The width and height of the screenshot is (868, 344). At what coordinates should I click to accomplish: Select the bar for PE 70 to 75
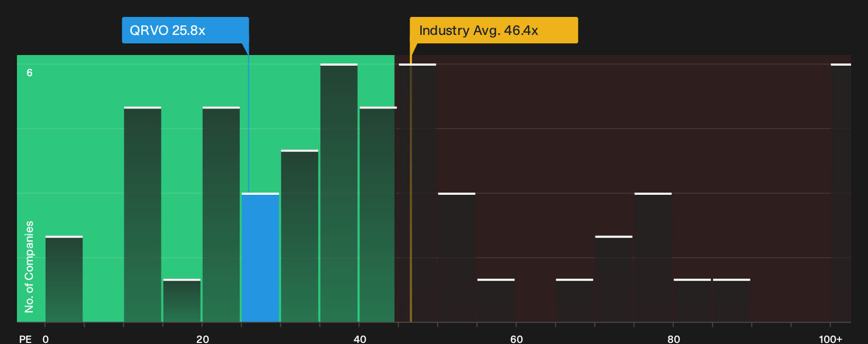click(614, 279)
